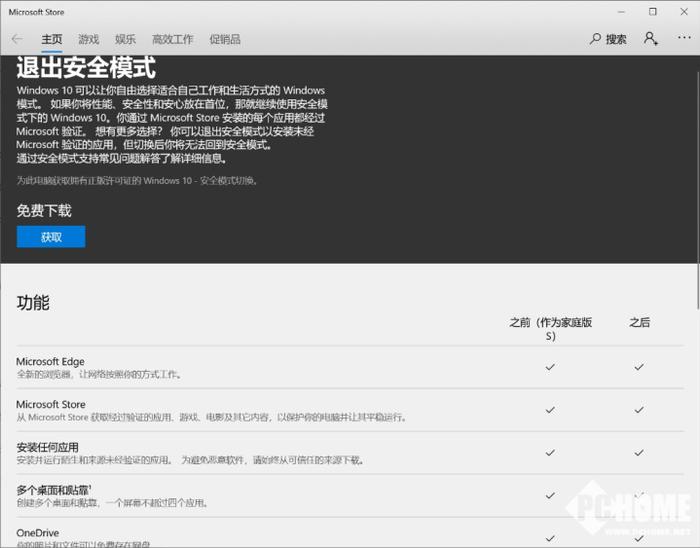Image resolution: width=700 pixels, height=548 pixels.
Task: Click 安装任何应用 checkmark under 之前 column
Action: (550, 453)
